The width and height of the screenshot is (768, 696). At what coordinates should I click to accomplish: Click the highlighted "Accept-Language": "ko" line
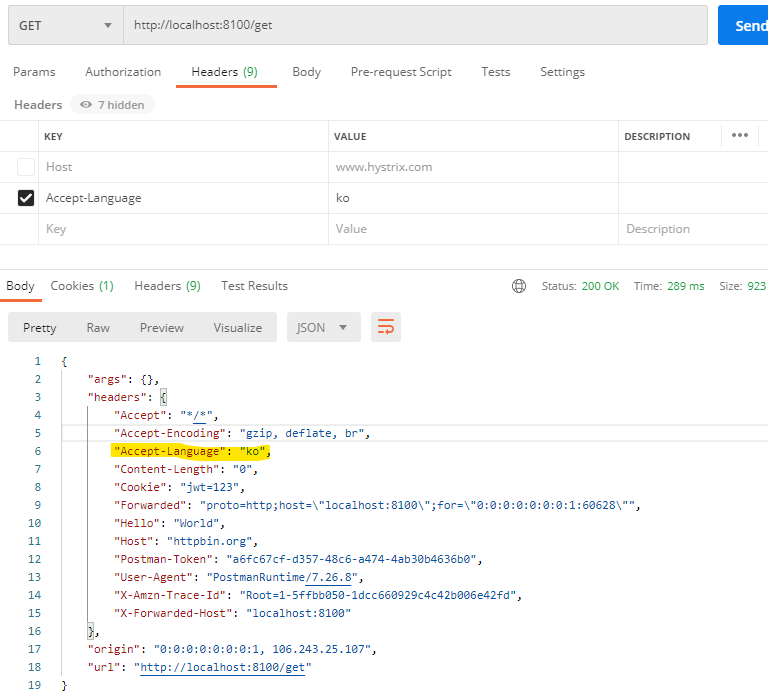192,451
